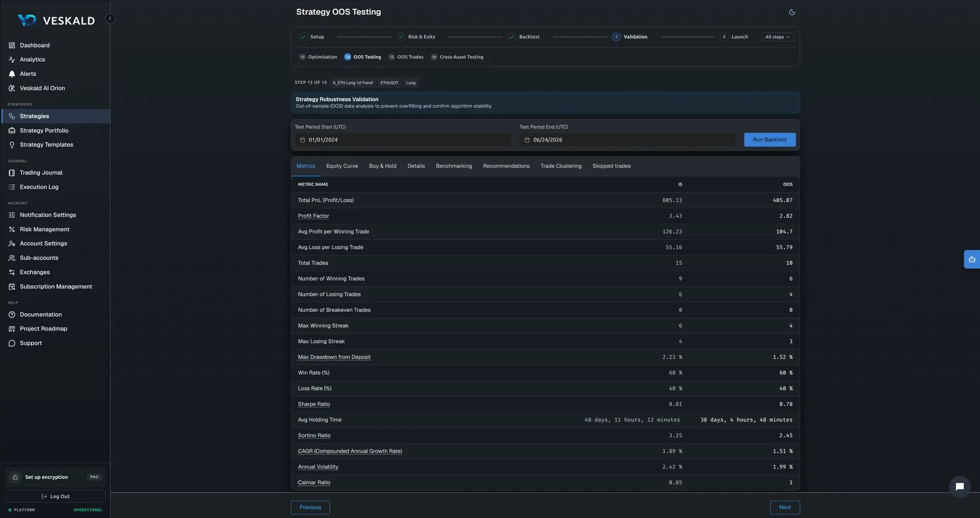Collapse the sidebar with chevron button
Image resolution: width=980 pixels, height=518 pixels.
110,18
